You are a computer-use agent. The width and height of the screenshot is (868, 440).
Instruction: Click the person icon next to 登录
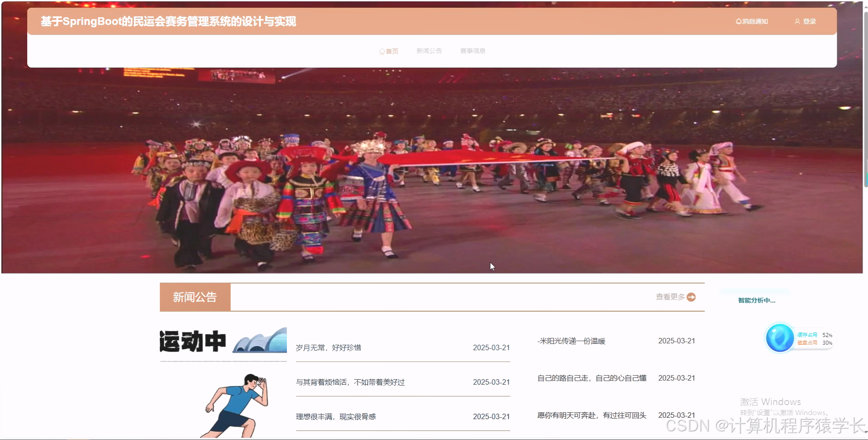tap(798, 21)
